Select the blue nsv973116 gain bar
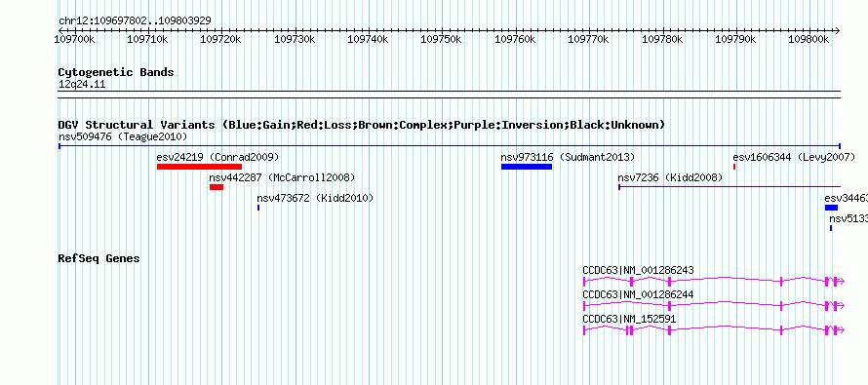 coord(527,167)
